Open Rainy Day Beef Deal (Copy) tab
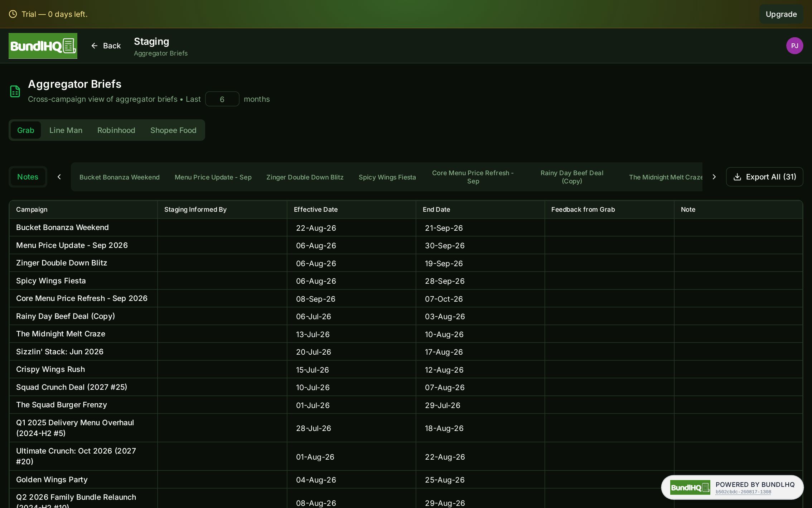Viewport: 812px width, 508px height. pos(572,177)
